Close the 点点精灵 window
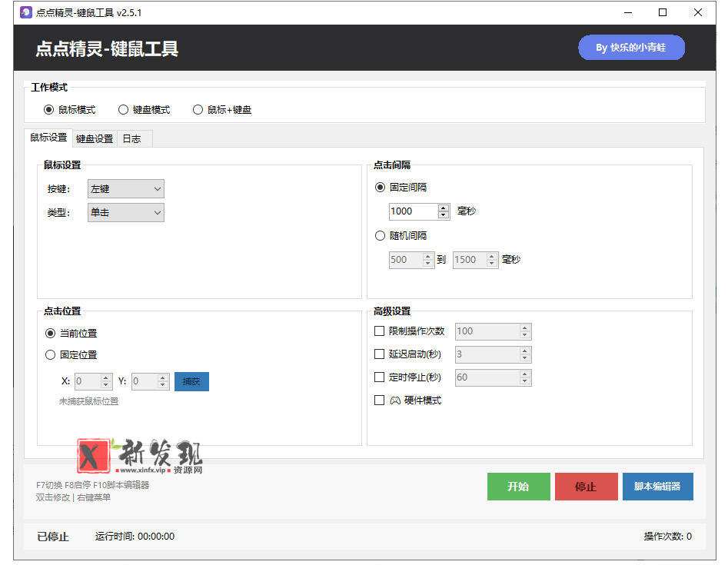The width and height of the screenshot is (728, 565). 698,12
